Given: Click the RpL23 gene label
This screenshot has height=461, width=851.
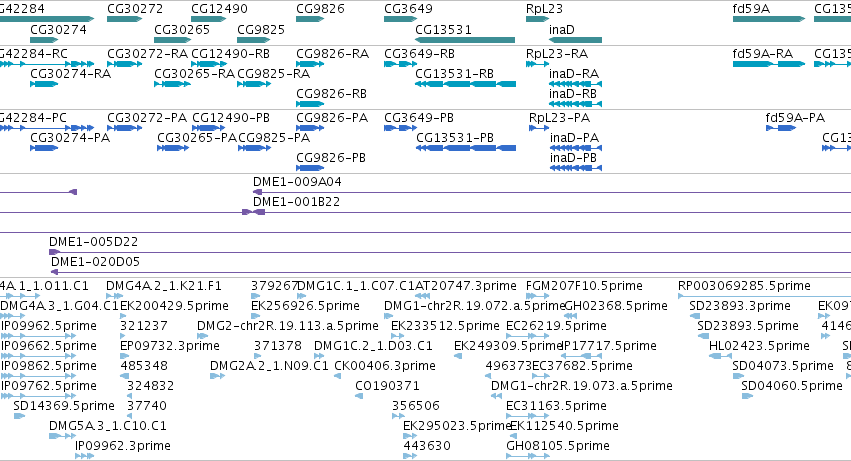Looking at the screenshot, I should click(544, 9).
